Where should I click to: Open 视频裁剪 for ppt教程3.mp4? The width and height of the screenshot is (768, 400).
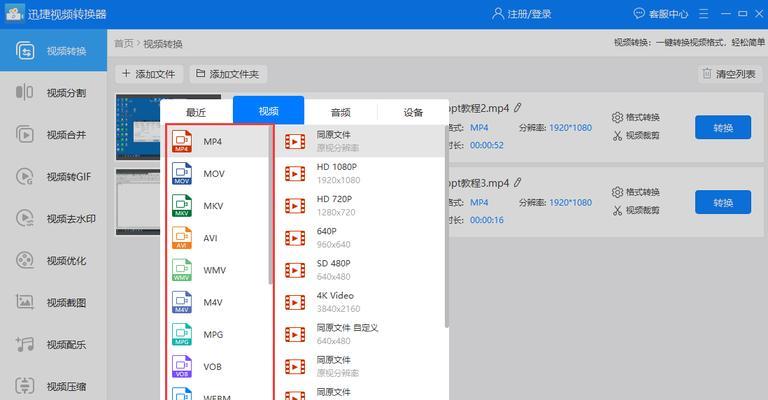tap(636, 211)
